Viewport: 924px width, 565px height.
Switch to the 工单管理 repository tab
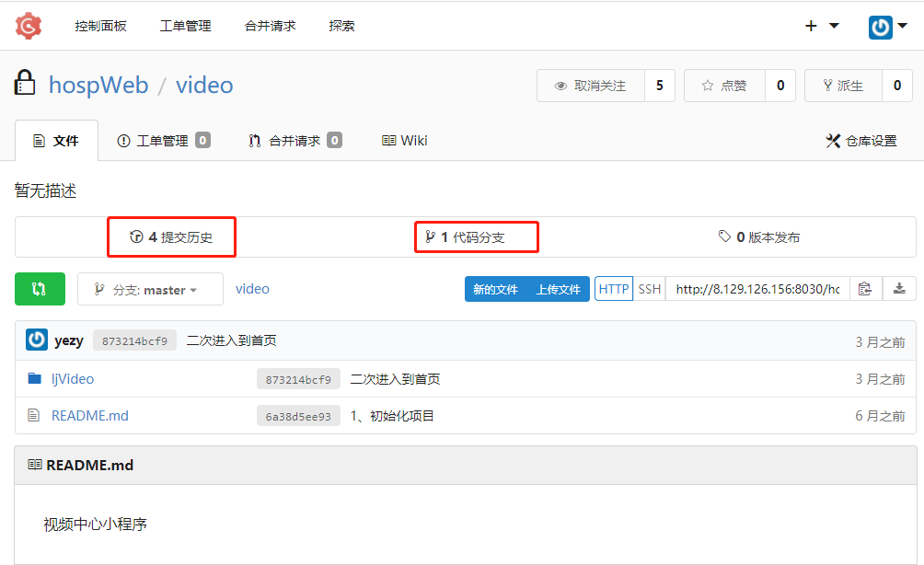(163, 141)
